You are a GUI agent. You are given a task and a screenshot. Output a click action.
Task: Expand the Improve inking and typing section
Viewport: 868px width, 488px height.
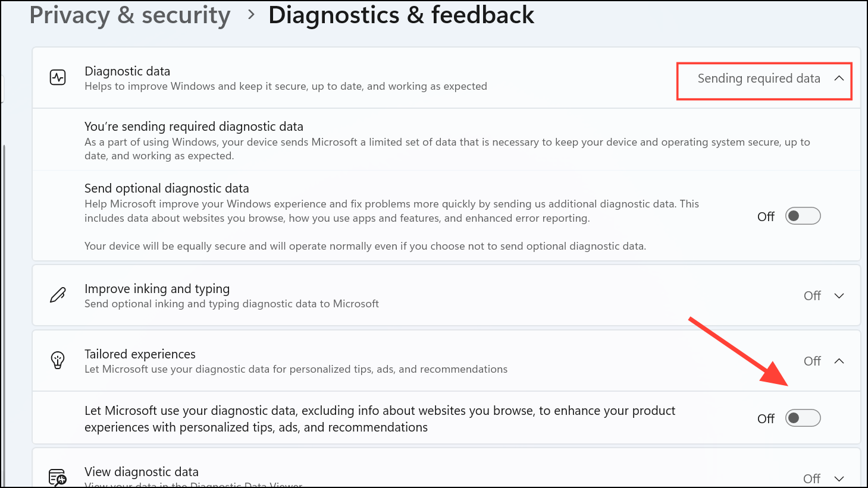click(839, 295)
